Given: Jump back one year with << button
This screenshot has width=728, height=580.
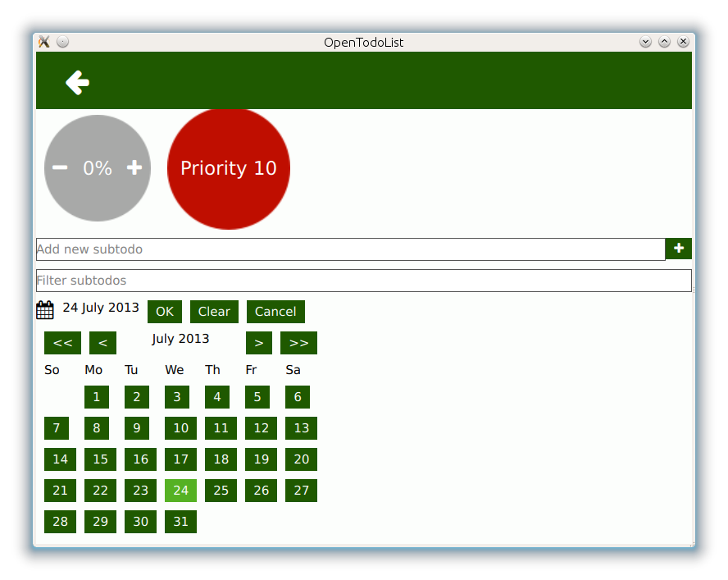Looking at the screenshot, I should click(x=62, y=343).
